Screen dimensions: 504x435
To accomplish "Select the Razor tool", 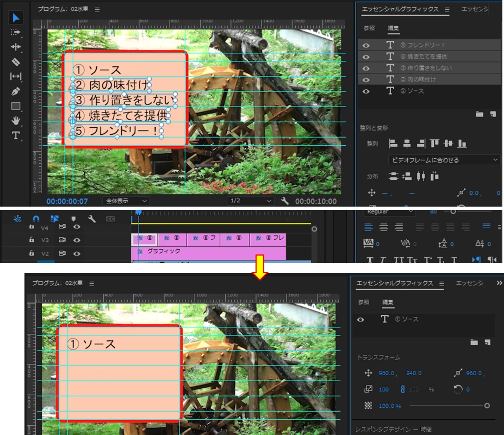I will (x=15, y=62).
